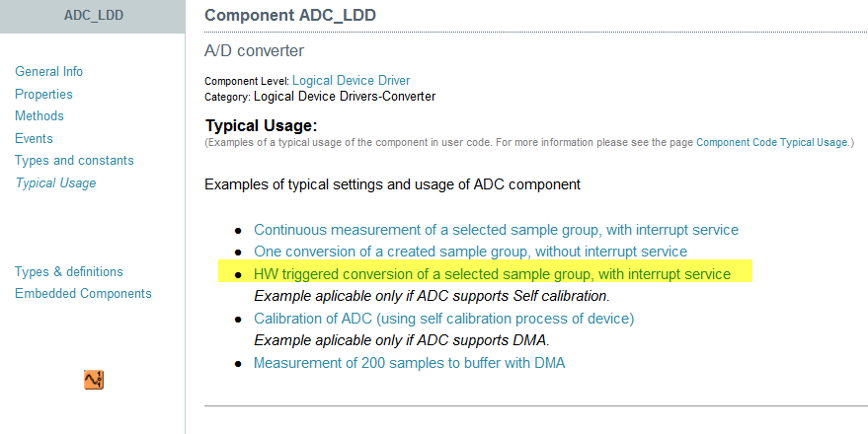The width and height of the screenshot is (868, 434).
Task: Open the Types & definitions link
Action: 69,272
